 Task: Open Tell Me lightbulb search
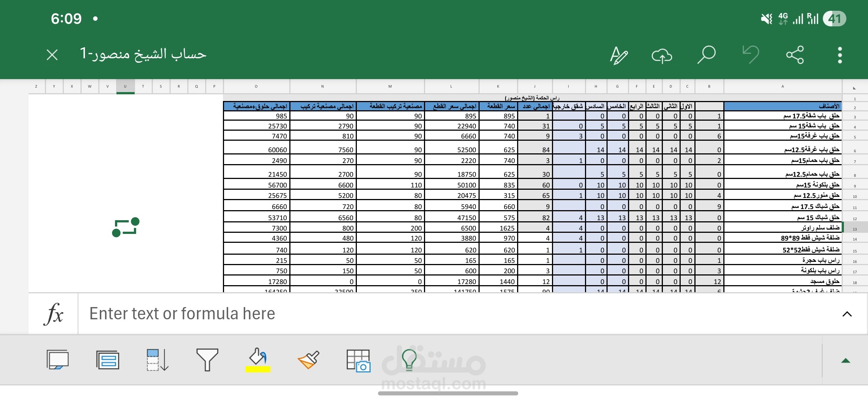409,360
